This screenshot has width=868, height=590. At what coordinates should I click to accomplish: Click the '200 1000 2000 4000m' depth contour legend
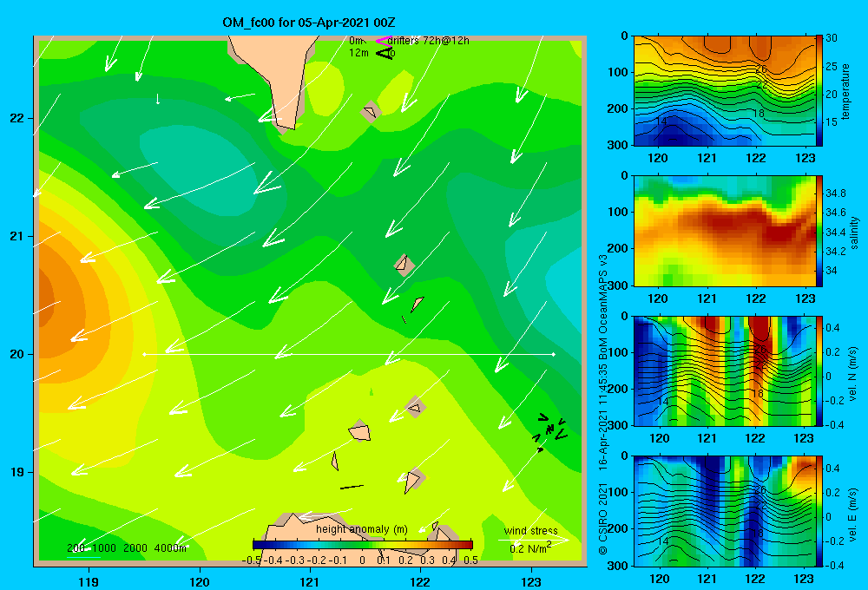(x=126, y=548)
